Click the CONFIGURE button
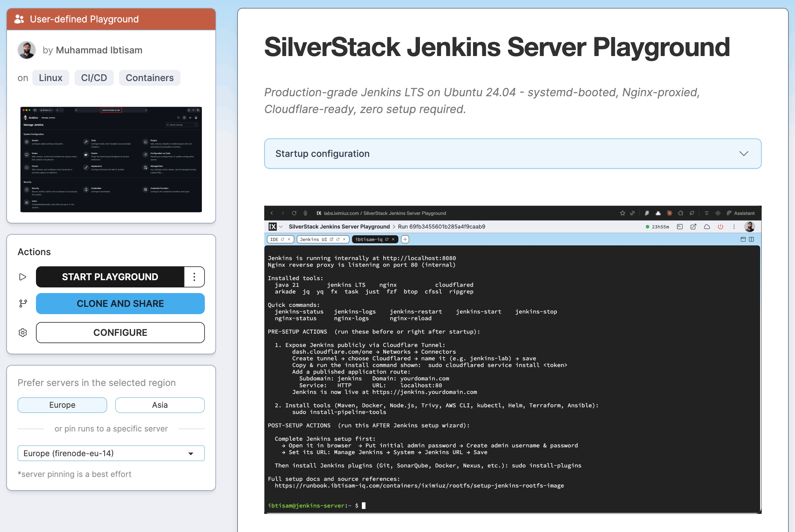This screenshot has height=532, width=795. [120, 333]
